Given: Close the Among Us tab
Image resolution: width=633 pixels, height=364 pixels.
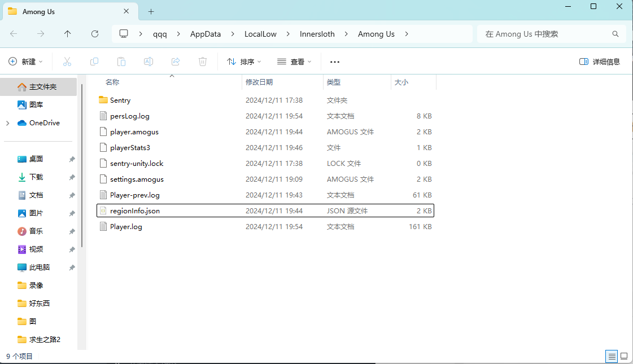Looking at the screenshot, I should (x=126, y=11).
